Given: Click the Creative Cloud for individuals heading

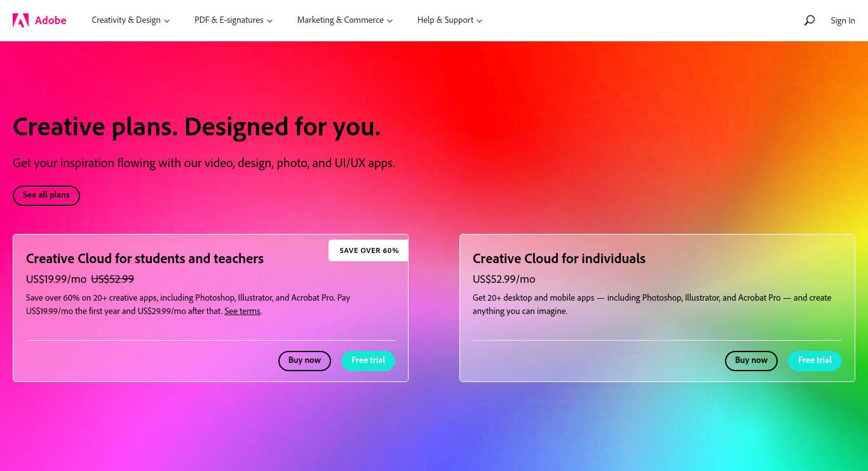Looking at the screenshot, I should coord(559,259).
